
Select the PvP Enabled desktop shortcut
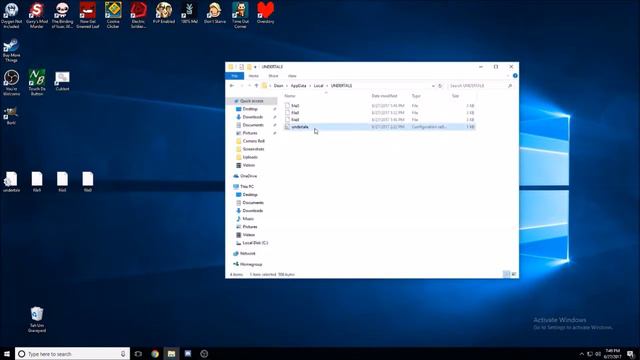click(x=164, y=12)
